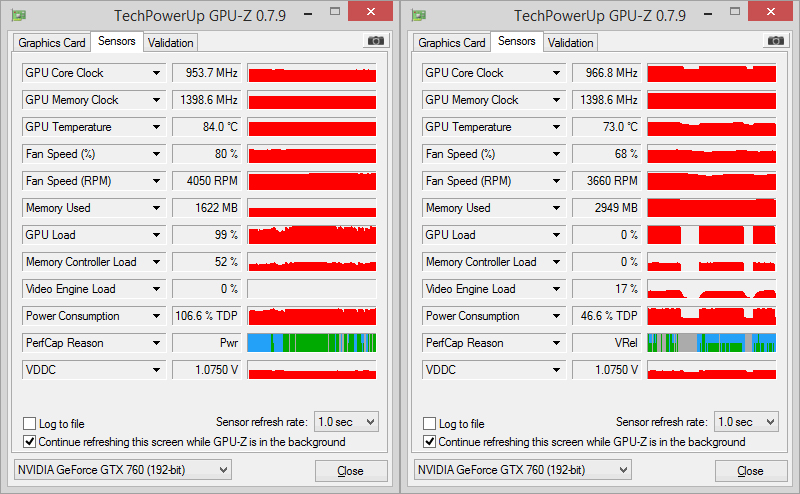The image size is (800, 494).
Task: Open sensor refresh rate dropdown in left window
Action: [346, 422]
